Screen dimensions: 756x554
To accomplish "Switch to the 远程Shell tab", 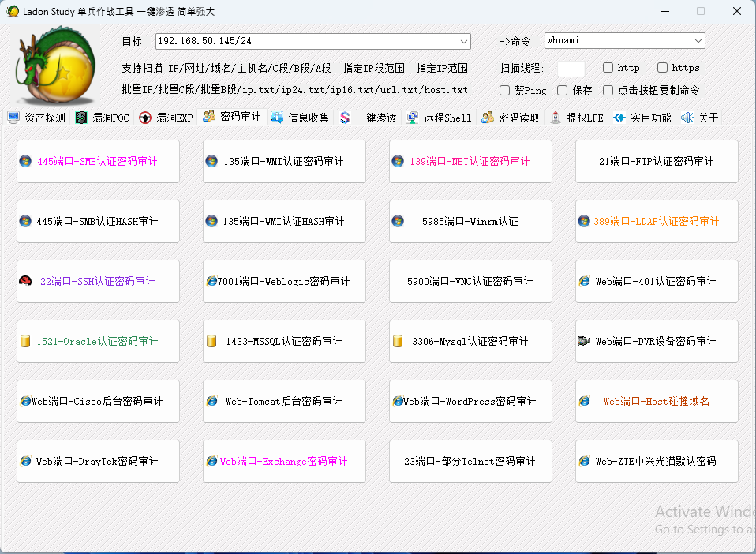I will tap(440, 118).
